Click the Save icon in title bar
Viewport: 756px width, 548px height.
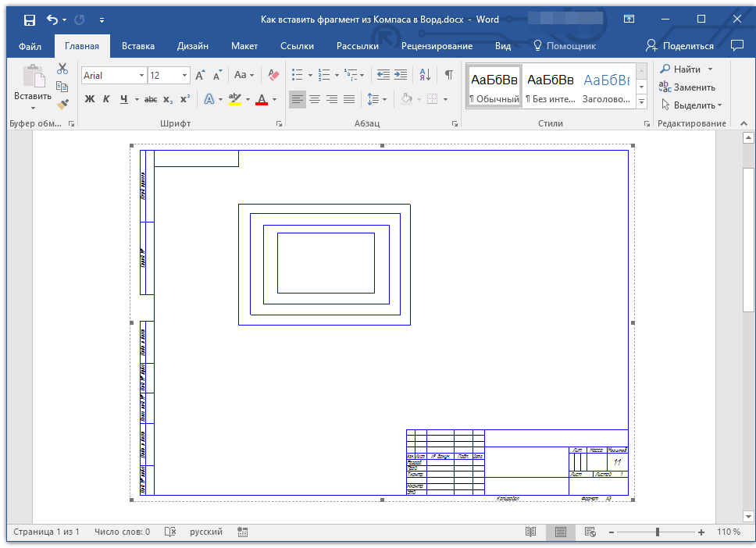(29, 20)
